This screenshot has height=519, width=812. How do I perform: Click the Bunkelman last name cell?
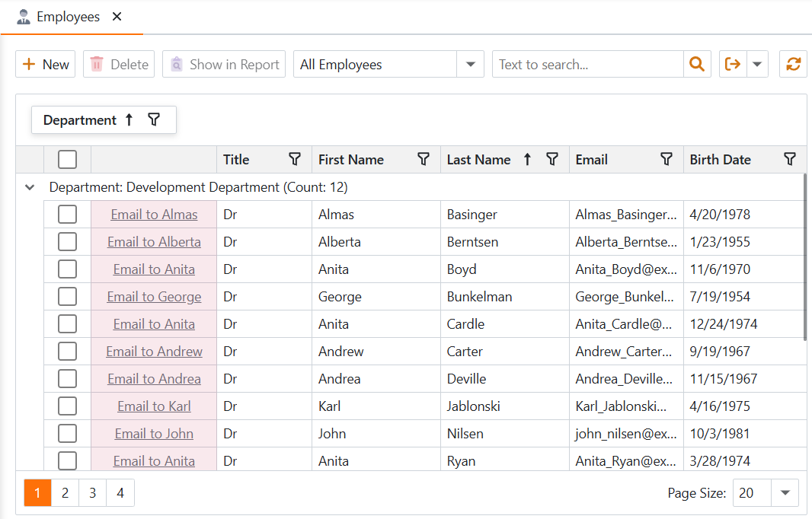[504, 297]
